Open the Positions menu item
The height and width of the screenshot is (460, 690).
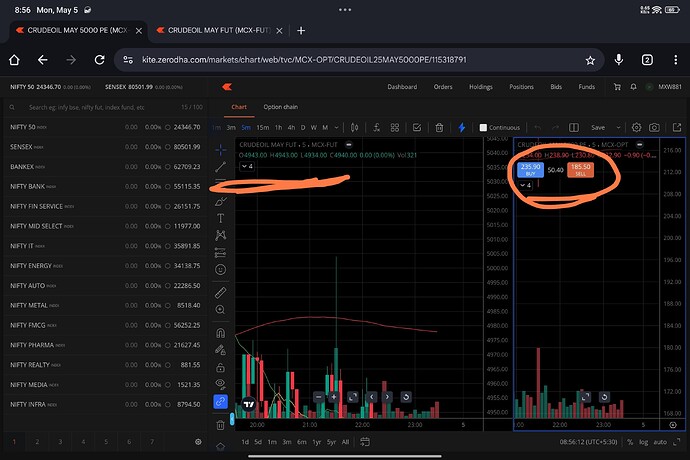521,87
